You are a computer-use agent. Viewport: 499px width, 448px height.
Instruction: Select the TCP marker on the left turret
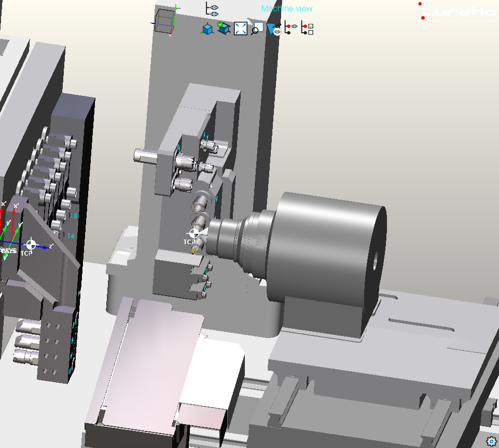click(x=31, y=244)
